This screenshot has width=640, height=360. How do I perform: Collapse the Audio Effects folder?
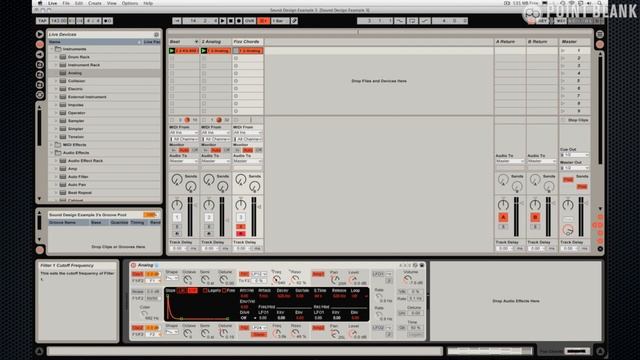point(52,153)
